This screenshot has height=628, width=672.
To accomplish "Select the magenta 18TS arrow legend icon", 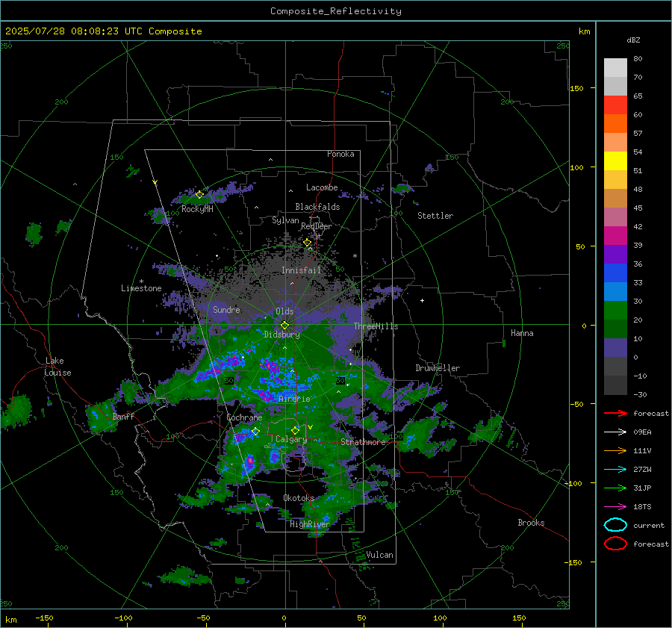I will pos(615,507).
